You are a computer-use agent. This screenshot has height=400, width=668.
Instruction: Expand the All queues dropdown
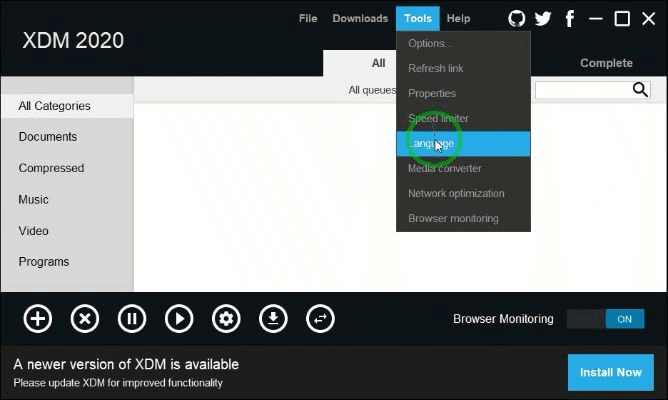[372, 90]
